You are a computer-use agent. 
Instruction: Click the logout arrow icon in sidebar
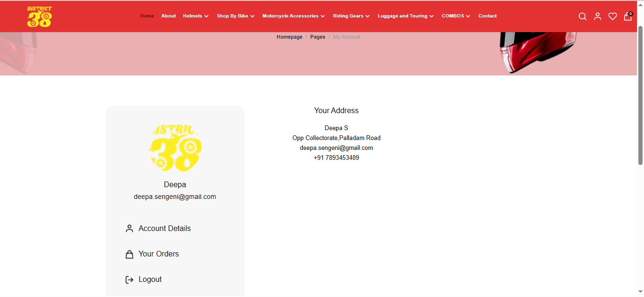tap(129, 280)
